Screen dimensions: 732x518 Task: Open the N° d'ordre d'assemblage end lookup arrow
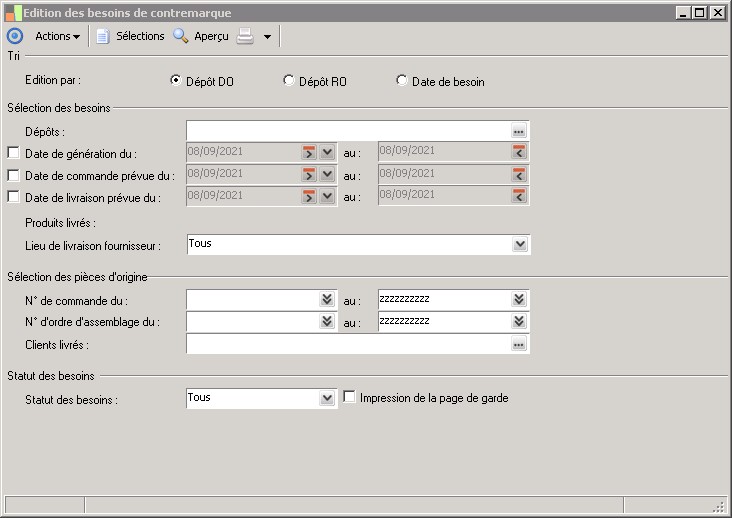[518, 321]
